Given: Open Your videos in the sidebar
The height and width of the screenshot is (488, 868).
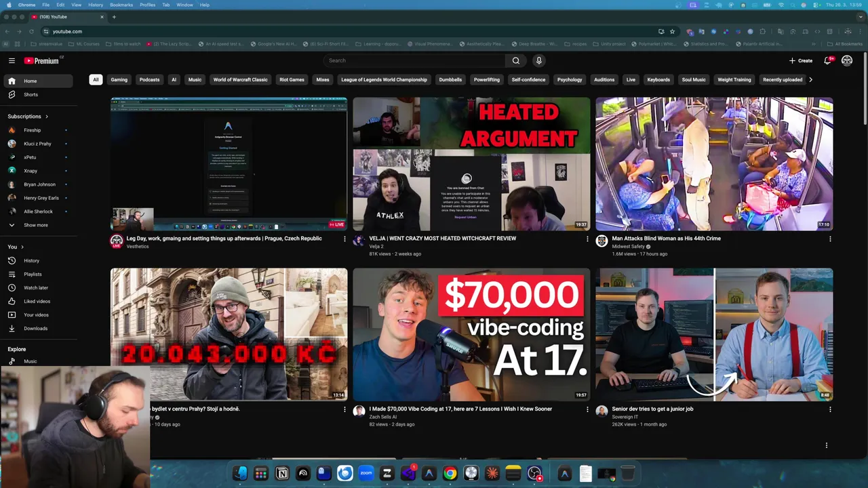Looking at the screenshot, I should pos(37,314).
